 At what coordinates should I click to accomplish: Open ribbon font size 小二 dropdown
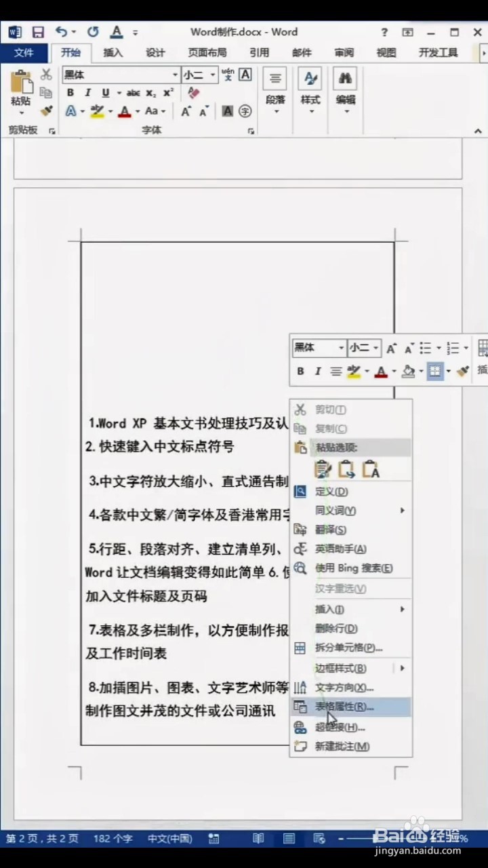[213, 75]
